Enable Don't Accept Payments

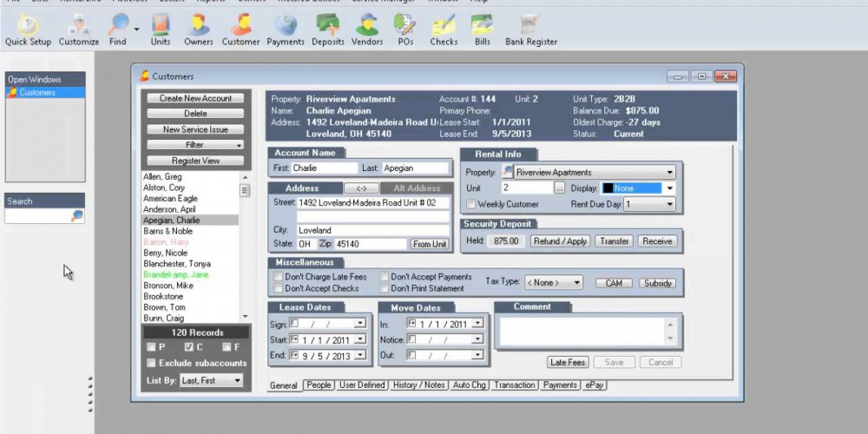[385, 277]
